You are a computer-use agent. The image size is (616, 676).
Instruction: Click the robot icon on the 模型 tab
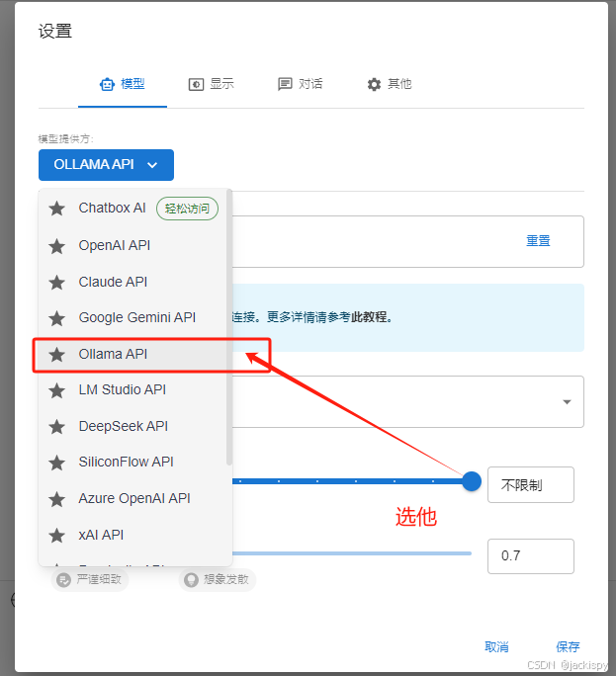(x=107, y=84)
